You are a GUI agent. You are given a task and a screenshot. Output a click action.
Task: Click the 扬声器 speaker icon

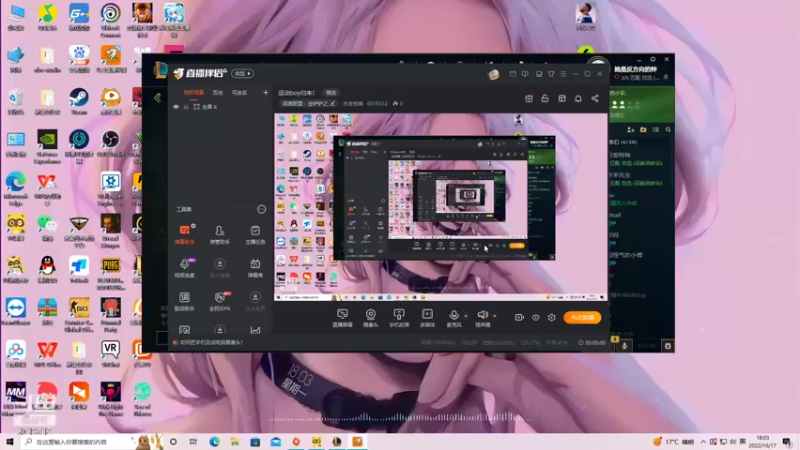(482, 315)
